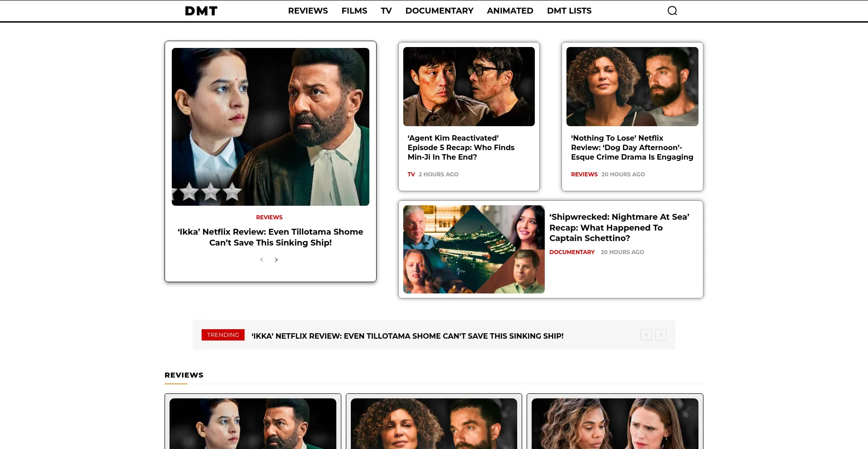This screenshot has height=449, width=868.
Task: Click DOCUMENTARY tag on Shipwrecked card
Action: coord(572,252)
